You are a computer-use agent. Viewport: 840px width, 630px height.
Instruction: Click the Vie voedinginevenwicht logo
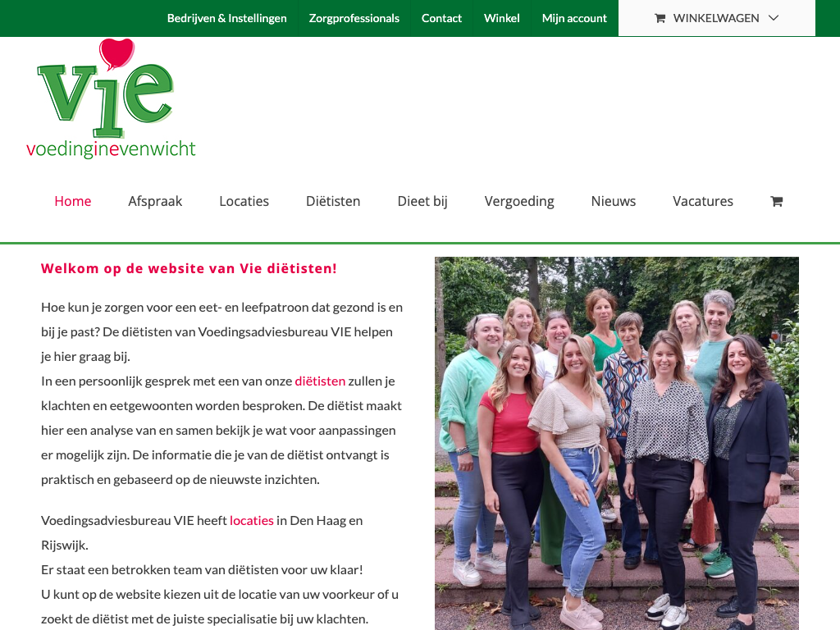pyautogui.click(x=111, y=99)
